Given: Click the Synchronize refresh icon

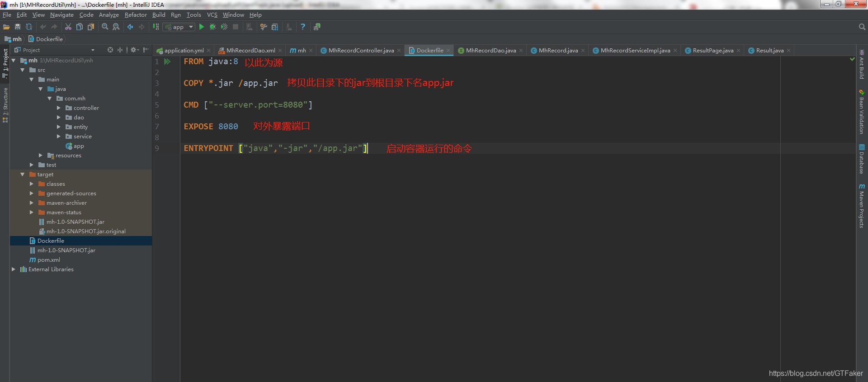Looking at the screenshot, I should coord(29,27).
